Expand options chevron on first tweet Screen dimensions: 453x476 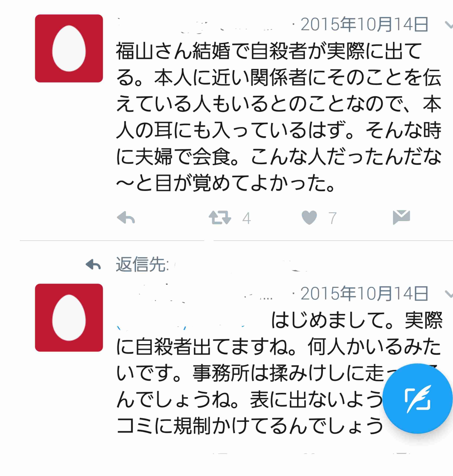[449, 25]
